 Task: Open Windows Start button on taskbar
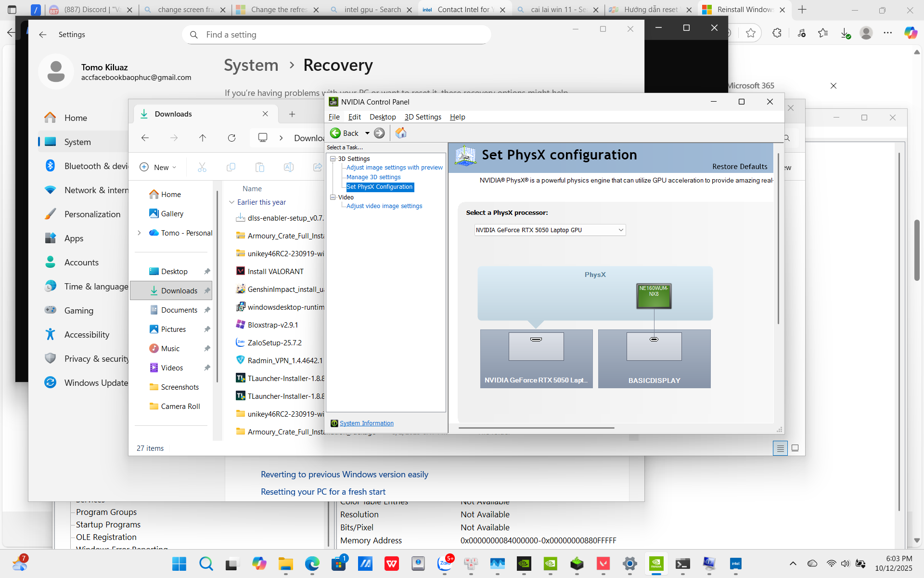tap(179, 564)
